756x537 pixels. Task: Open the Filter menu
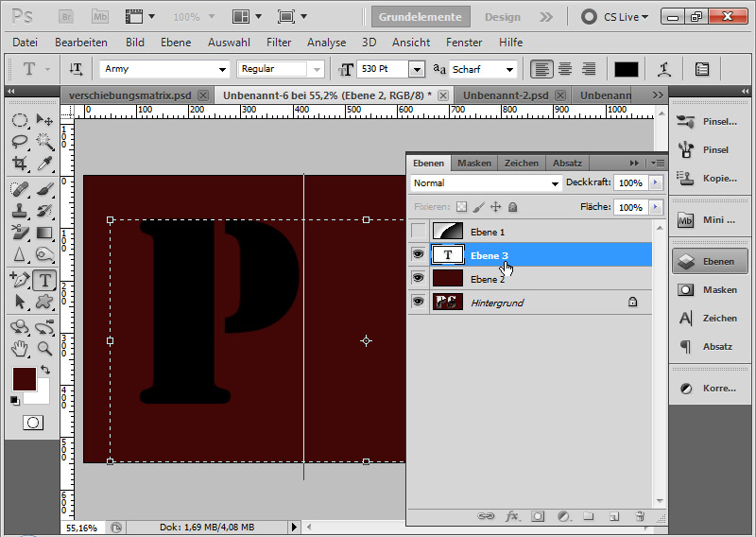coord(279,43)
